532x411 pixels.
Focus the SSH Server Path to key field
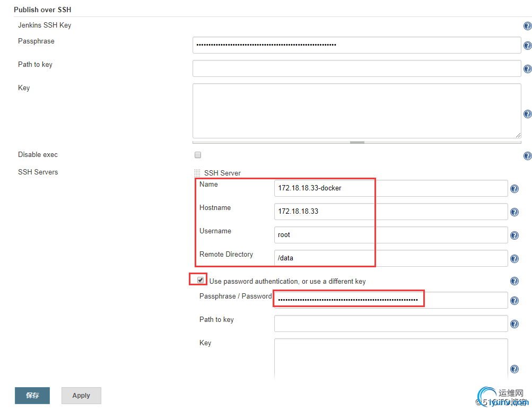point(391,323)
